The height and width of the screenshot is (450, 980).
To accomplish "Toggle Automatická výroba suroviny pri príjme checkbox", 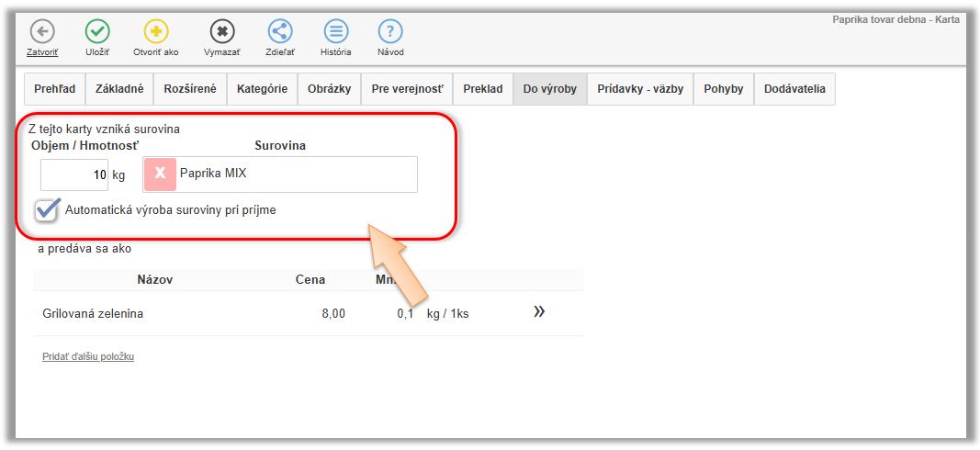I will [48, 209].
